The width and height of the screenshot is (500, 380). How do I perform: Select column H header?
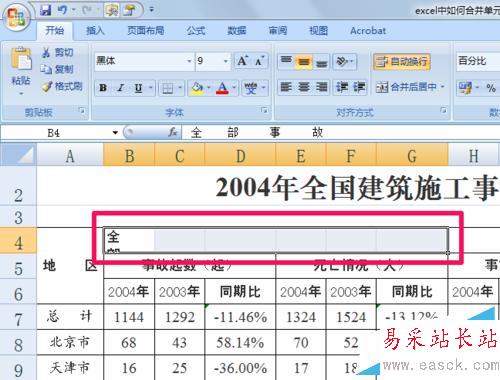pyautogui.click(x=473, y=155)
